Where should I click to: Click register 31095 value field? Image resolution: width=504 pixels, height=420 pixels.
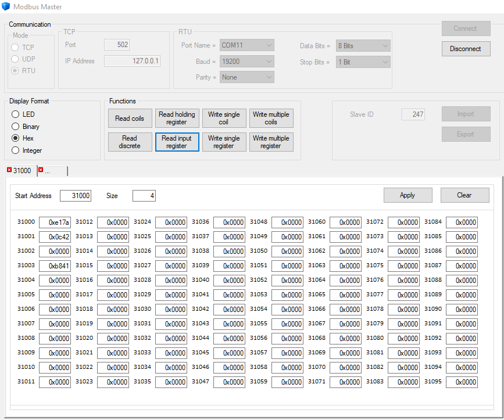coord(462,382)
